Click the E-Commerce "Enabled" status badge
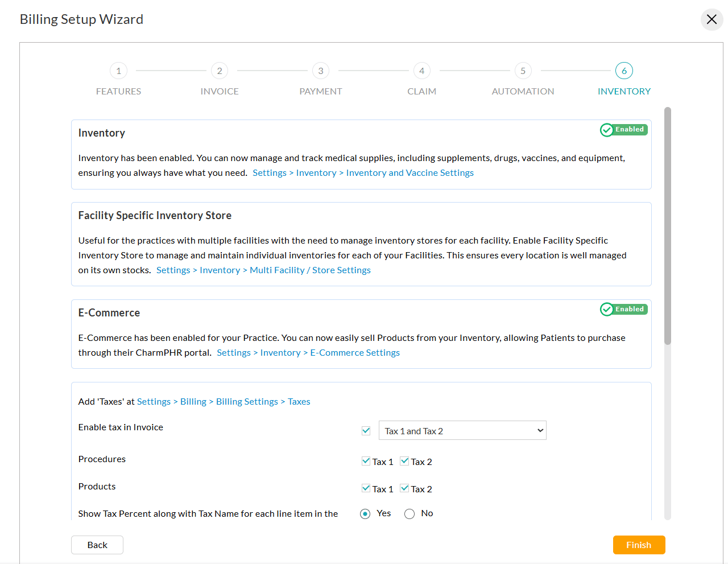The width and height of the screenshot is (728, 564). [x=623, y=309]
